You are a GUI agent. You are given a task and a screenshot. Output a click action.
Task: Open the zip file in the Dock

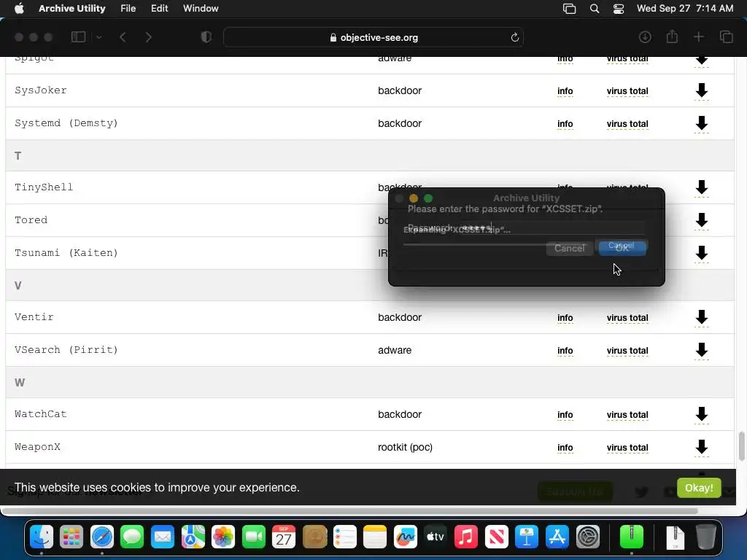675,537
